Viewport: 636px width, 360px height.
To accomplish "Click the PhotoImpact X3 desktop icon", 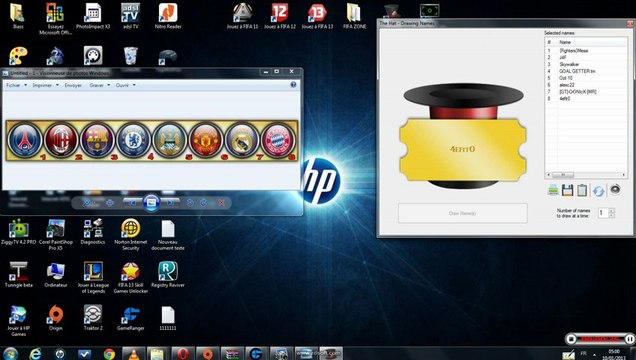I will 93,16.
